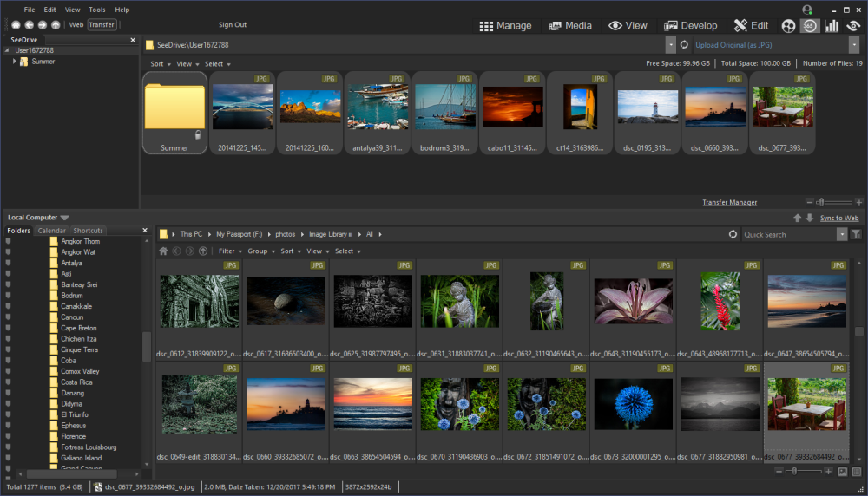
Task: Click the refresh icon left of Quick Search
Action: (733, 234)
